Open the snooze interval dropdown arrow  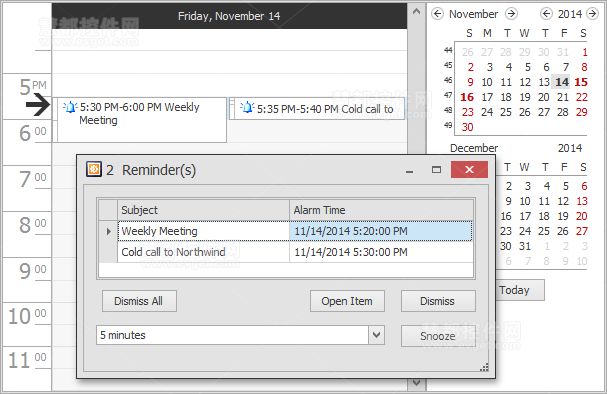coord(377,335)
